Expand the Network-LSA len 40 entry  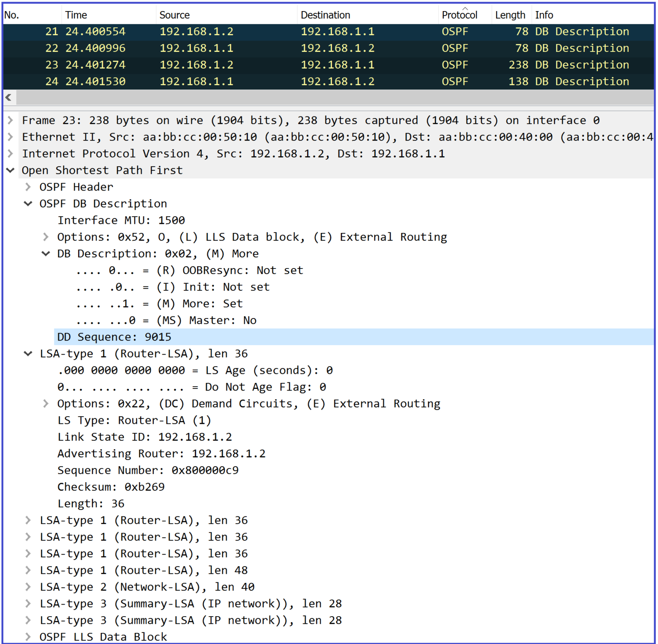(x=28, y=587)
